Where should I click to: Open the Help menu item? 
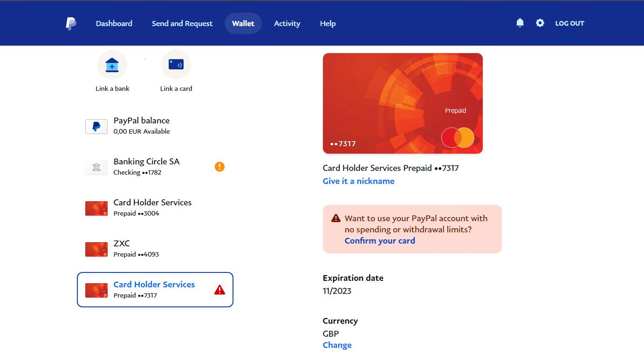tap(328, 23)
